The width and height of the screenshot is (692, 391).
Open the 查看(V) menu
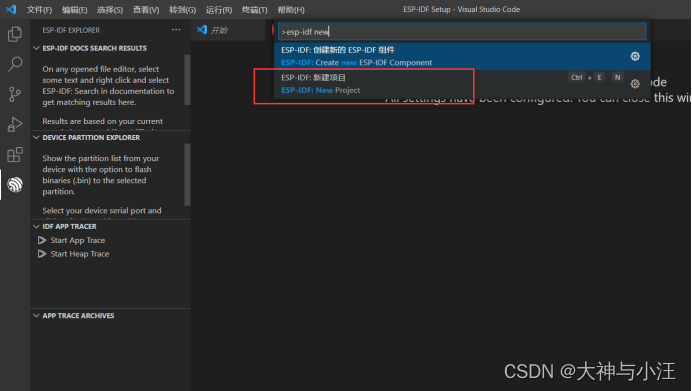pos(146,10)
